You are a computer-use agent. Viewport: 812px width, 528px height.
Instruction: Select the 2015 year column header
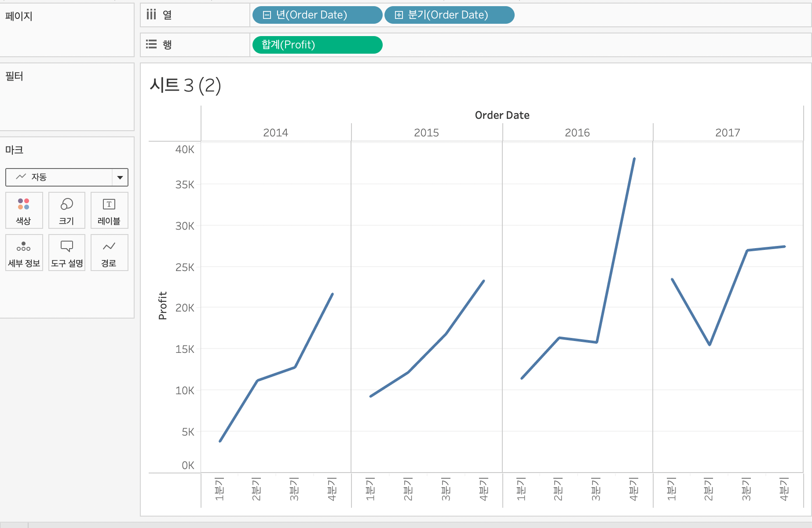426,132
